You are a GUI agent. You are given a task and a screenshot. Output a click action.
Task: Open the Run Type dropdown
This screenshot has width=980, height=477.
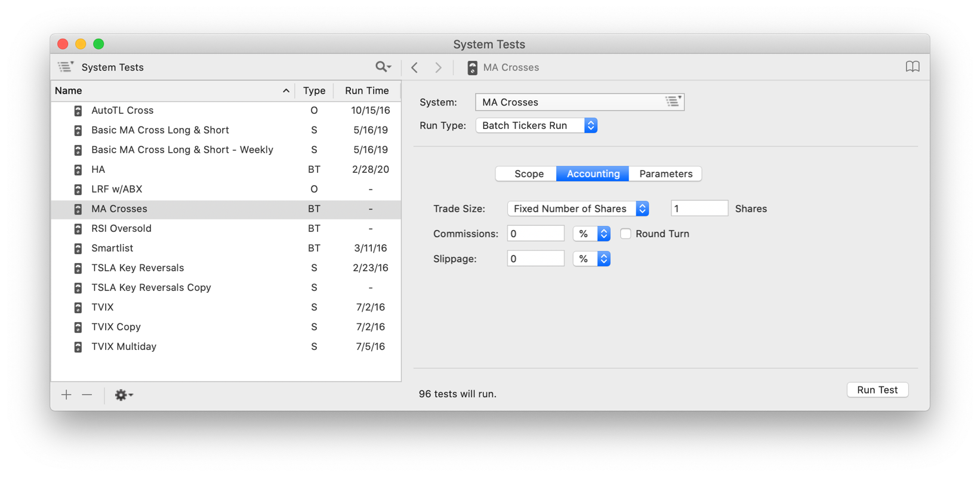point(537,125)
